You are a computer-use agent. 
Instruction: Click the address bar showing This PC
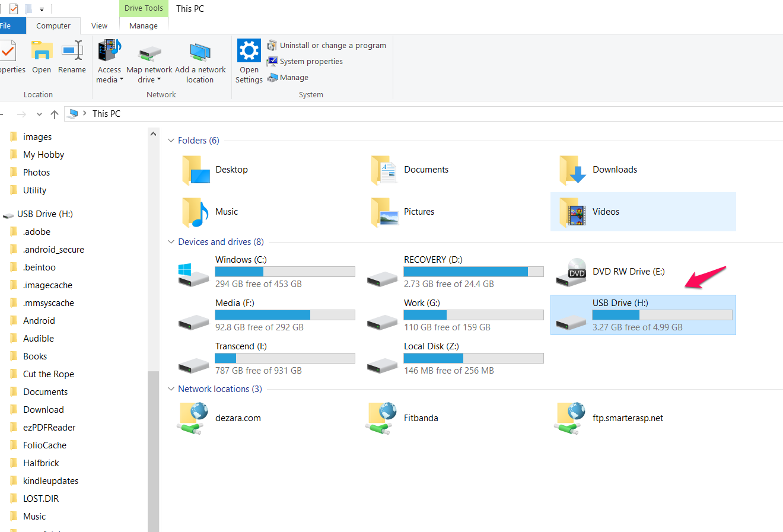424,114
